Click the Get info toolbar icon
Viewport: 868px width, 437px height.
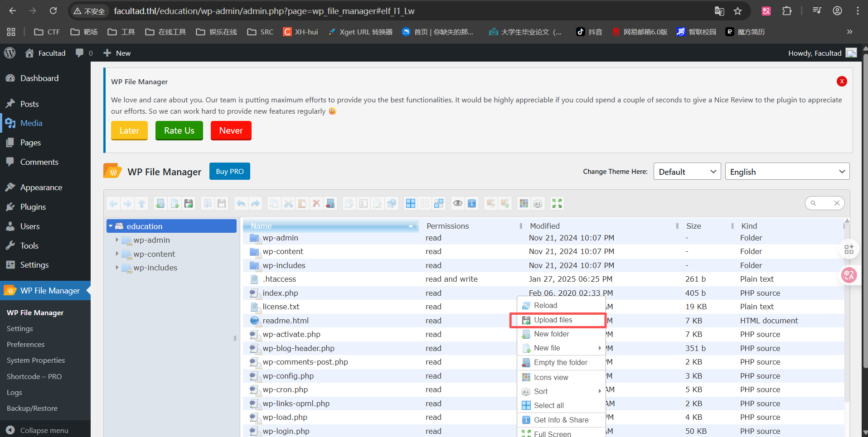tap(472, 204)
